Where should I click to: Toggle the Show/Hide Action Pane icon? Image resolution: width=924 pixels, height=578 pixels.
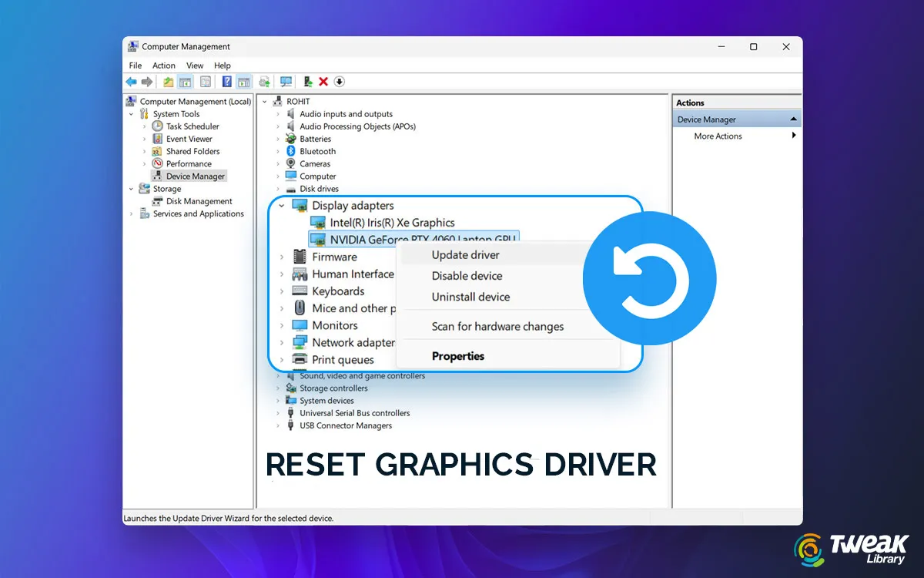(243, 82)
